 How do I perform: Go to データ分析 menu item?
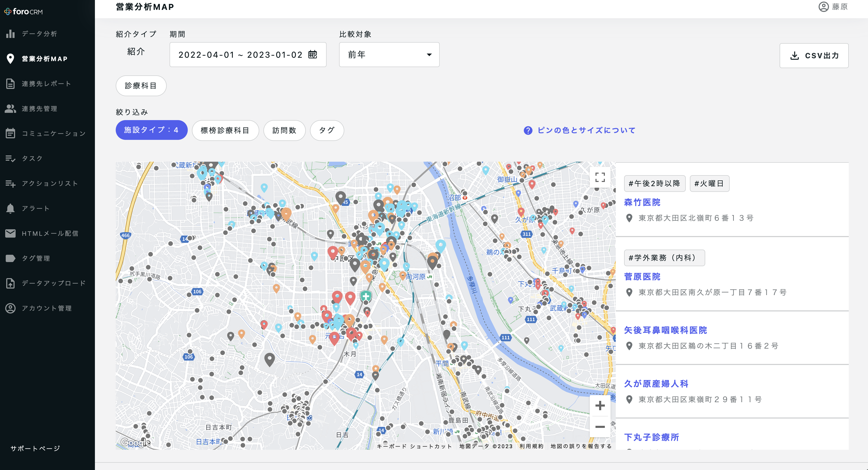tap(40, 34)
